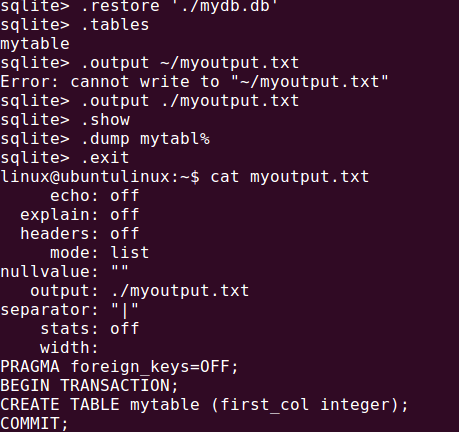Image resolution: width=459 pixels, height=432 pixels.
Task: Click the '.output ~/myoutput.txt' command
Action: (x=190, y=63)
